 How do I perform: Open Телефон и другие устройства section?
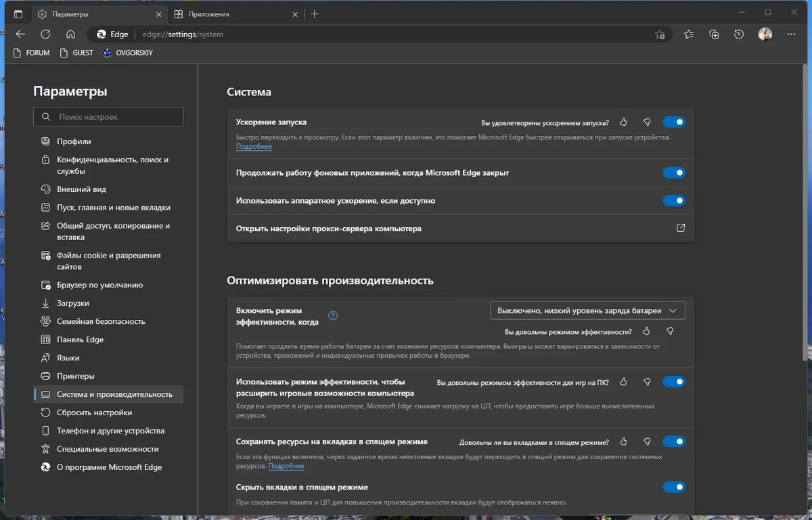point(108,431)
